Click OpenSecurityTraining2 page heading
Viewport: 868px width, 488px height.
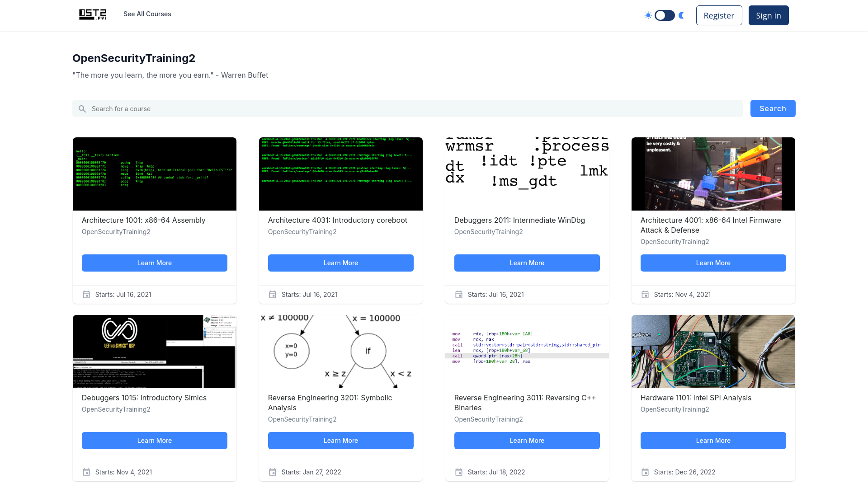[134, 58]
